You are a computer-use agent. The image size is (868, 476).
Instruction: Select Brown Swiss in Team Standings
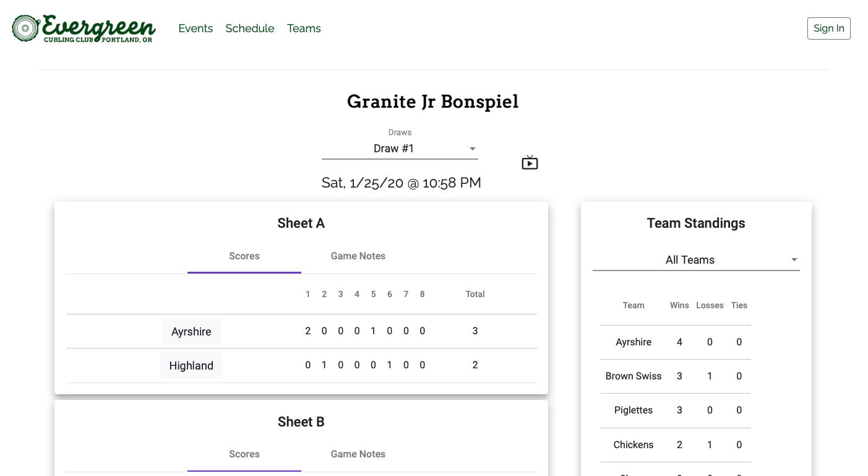point(634,376)
